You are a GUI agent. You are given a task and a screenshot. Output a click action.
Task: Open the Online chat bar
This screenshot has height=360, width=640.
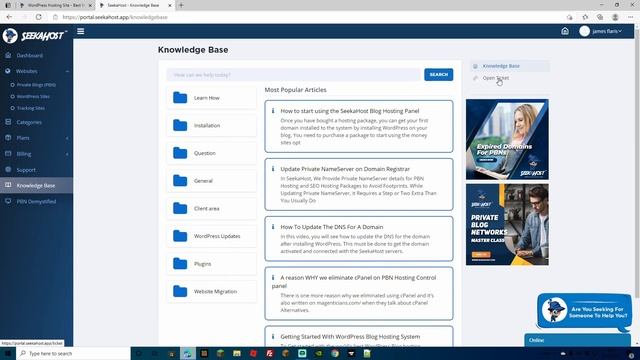tap(578, 340)
